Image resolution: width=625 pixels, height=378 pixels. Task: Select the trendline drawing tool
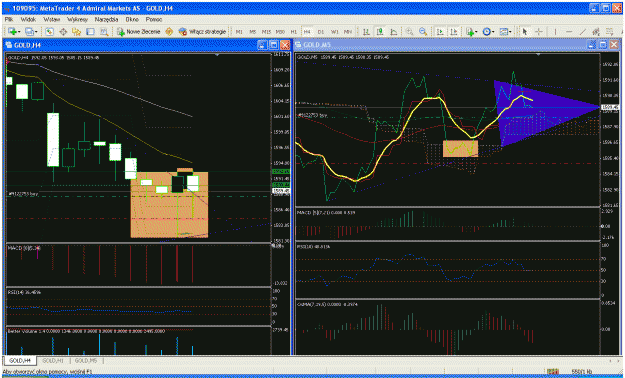(x=582, y=32)
